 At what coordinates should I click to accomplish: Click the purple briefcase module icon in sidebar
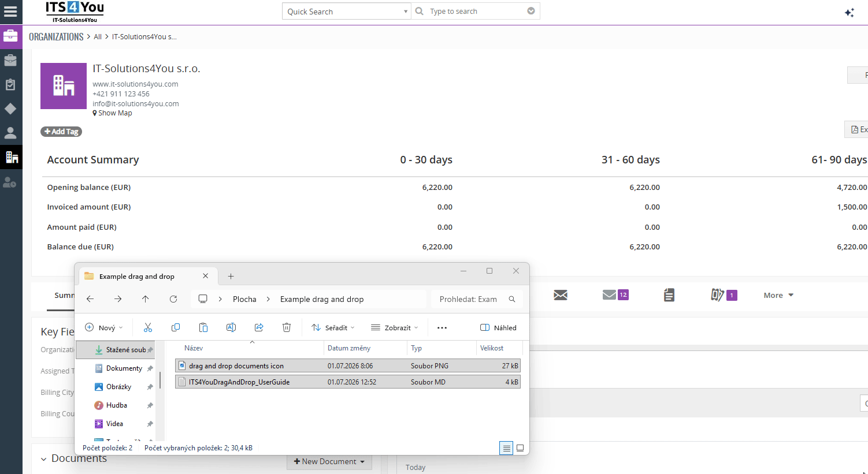click(x=10, y=36)
